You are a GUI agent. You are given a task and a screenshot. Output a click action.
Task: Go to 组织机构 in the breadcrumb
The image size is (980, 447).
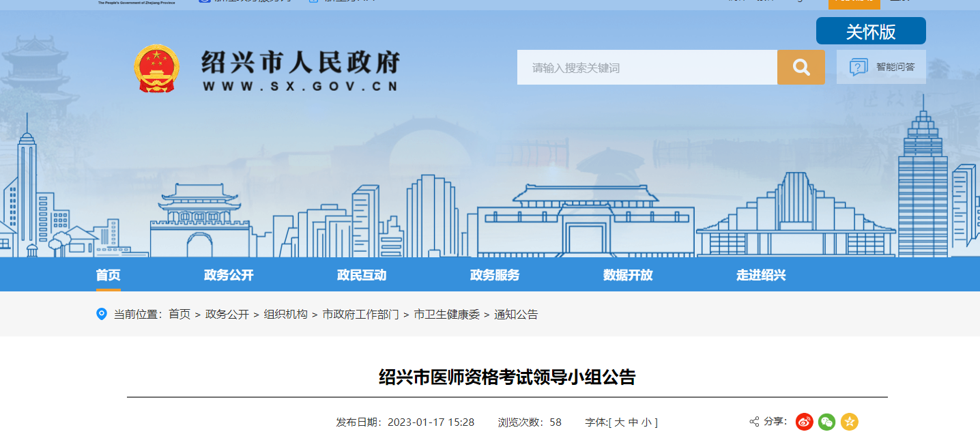click(286, 315)
